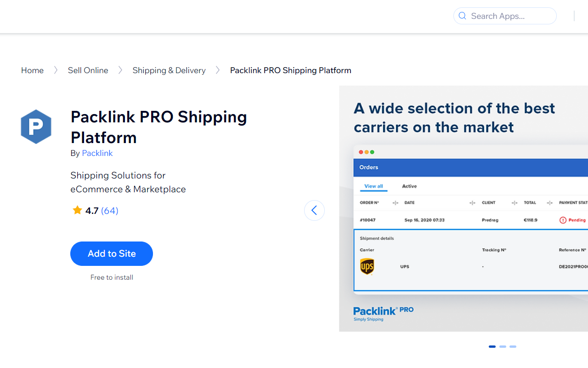588x368 pixels.
Task: Open the Packlink developer link
Action: click(x=97, y=153)
